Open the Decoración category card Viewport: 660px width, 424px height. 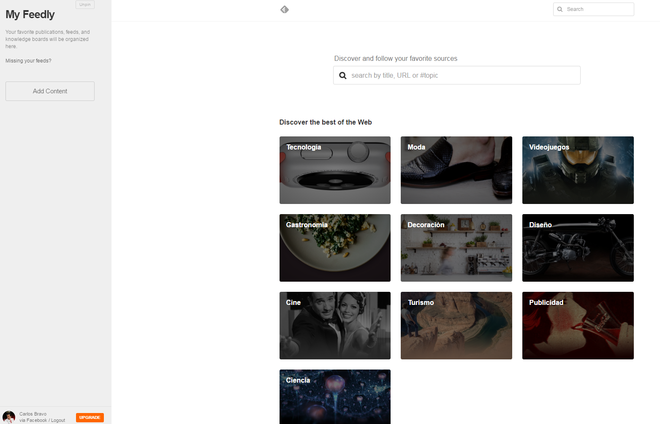[456, 248]
